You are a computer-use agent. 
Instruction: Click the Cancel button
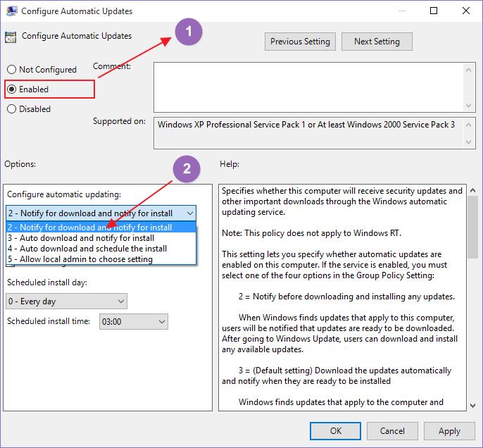tap(392, 431)
